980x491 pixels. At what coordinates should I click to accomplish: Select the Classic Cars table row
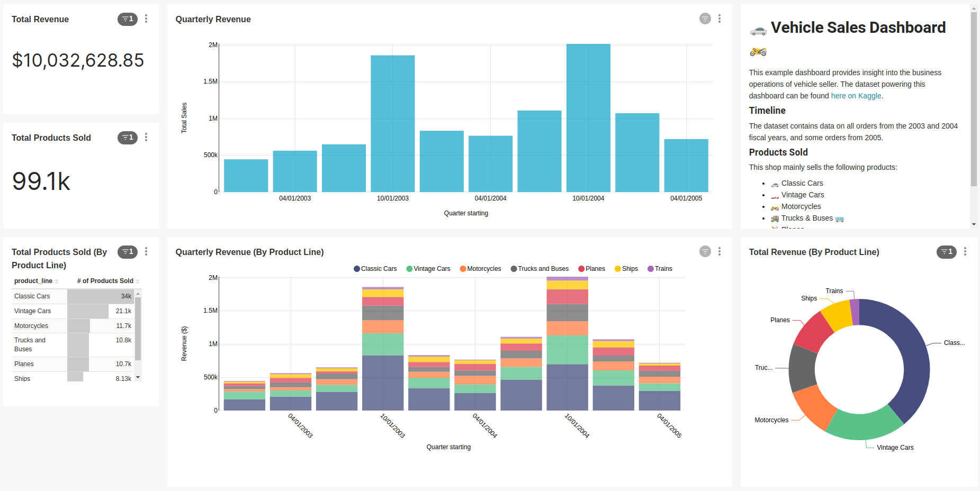click(x=73, y=296)
